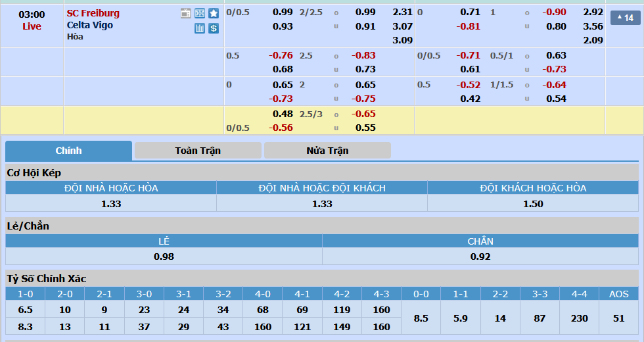
Task: Click Đội Nhà Hoặc Hòa odds 1.33
Action: click(x=111, y=204)
